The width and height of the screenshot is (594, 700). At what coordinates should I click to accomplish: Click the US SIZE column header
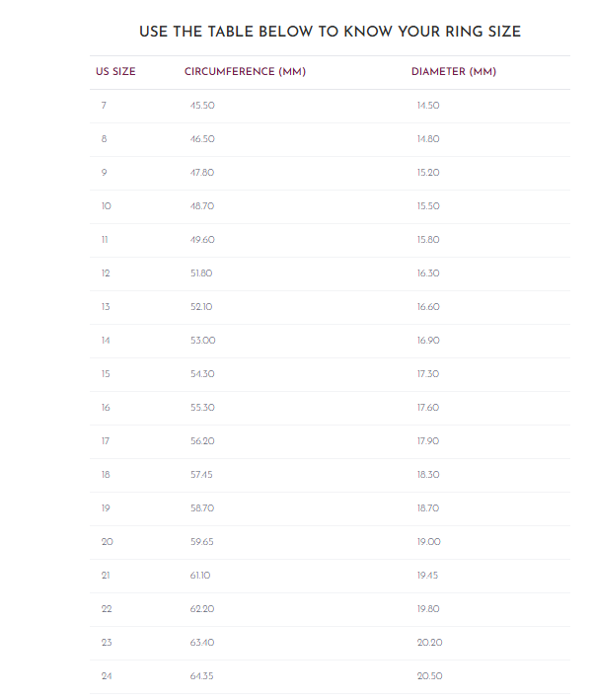(x=115, y=72)
